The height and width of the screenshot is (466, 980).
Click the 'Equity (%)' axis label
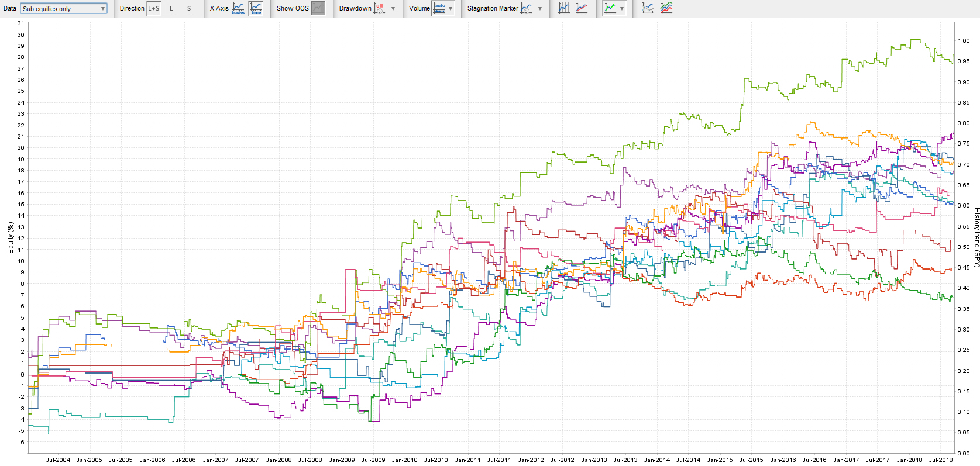click(11, 237)
